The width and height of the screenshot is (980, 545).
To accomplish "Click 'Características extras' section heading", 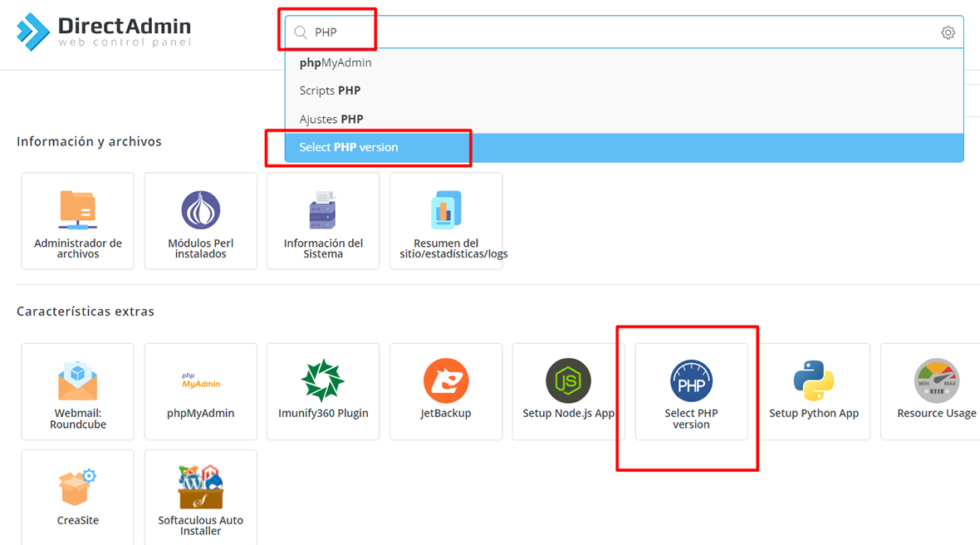I will (85, 312).
